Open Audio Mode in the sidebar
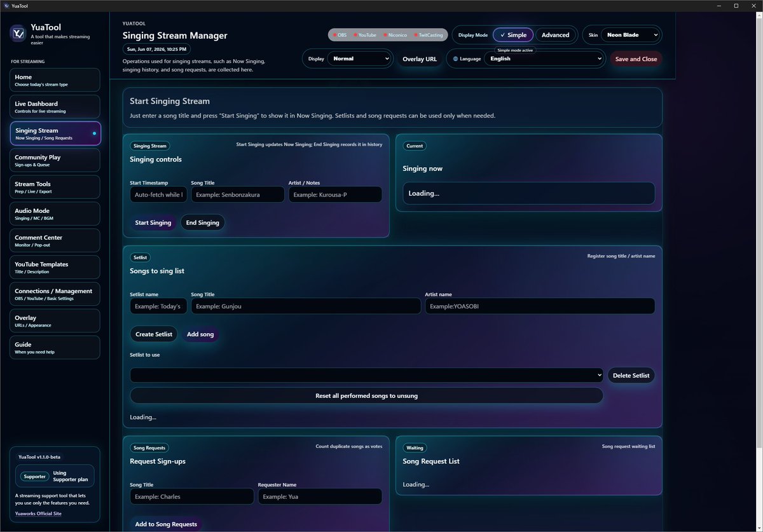 click(x=55, y=214)
